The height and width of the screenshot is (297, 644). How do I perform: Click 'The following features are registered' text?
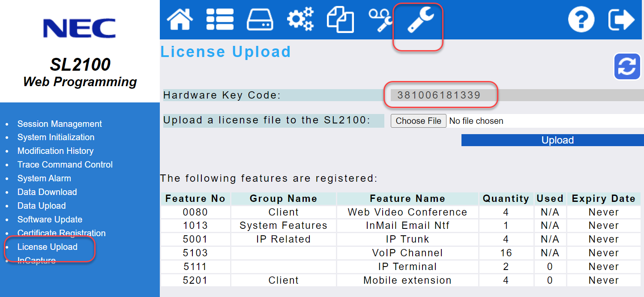[269, 178]
